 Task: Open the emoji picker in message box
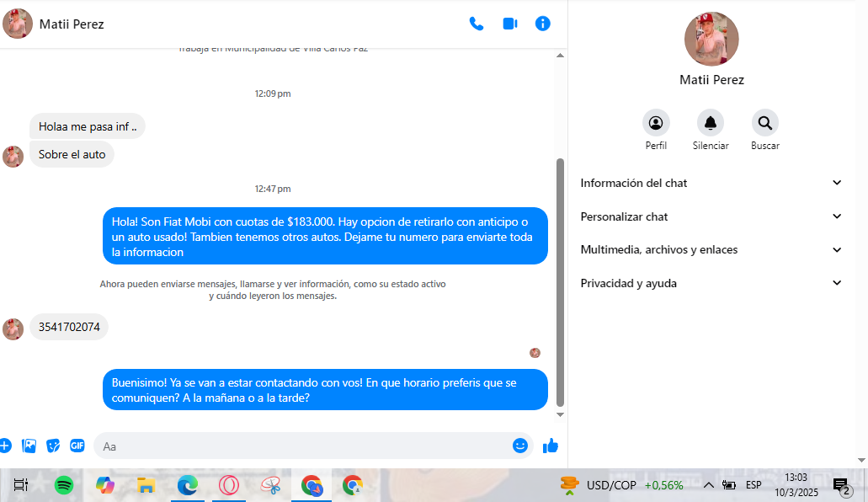coord(519,446)
